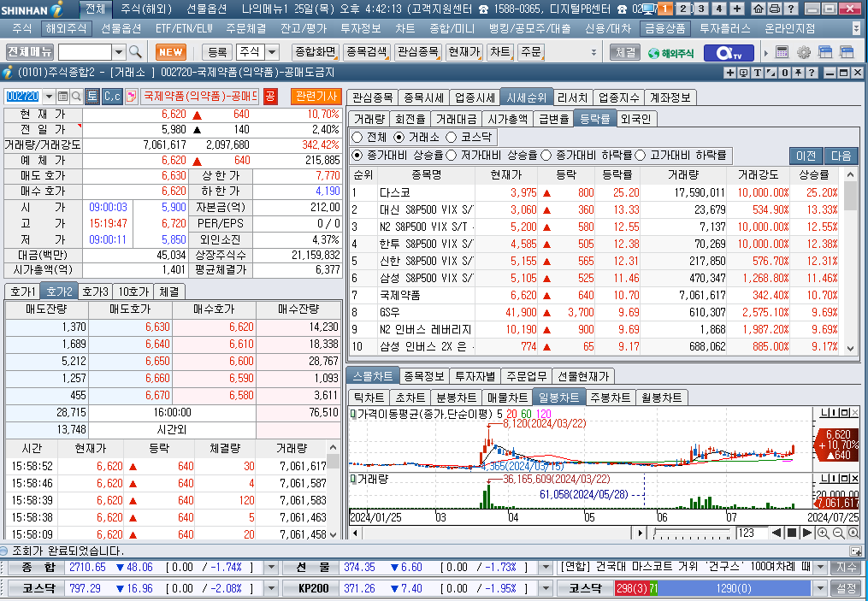Switch to the 호가1 tab
The height and width of the screenshot is (601, 868).
click(x=22, y=292)
